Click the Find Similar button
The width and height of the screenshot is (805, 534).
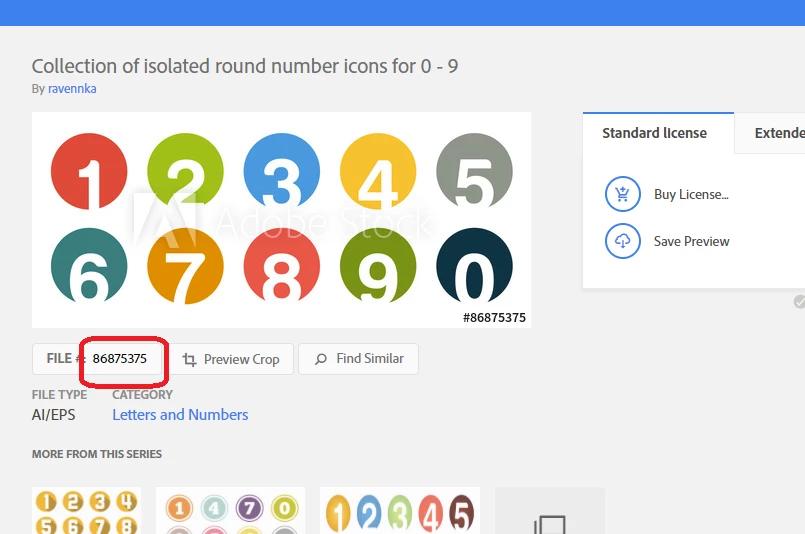click(x=358, y=359)
